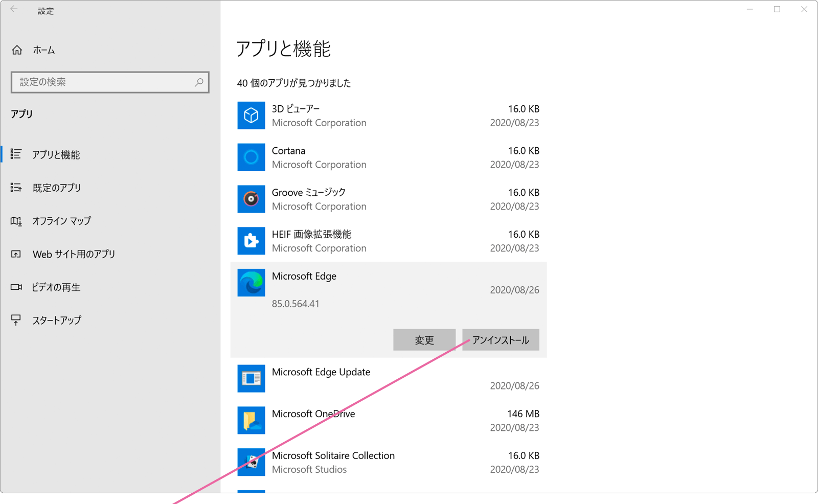The image size is (818, 504).
Task: Open ビデオの再生 settings page
Action: [56, 287]
